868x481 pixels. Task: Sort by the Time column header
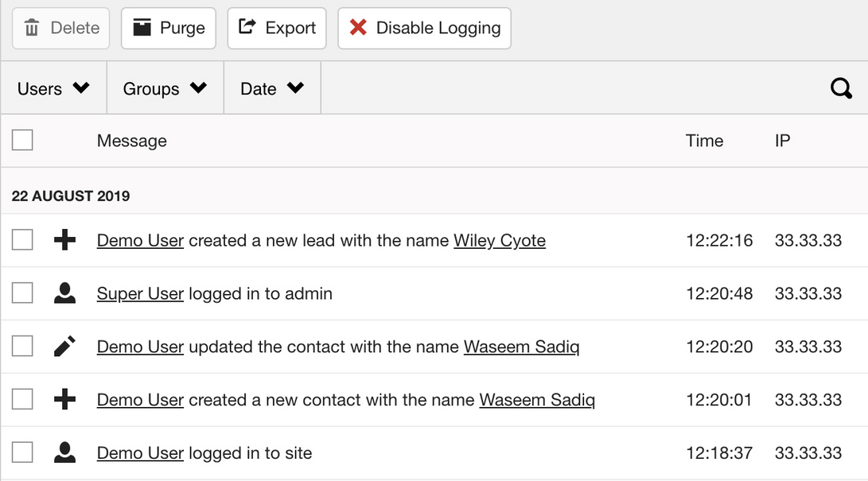click(704, 141)
